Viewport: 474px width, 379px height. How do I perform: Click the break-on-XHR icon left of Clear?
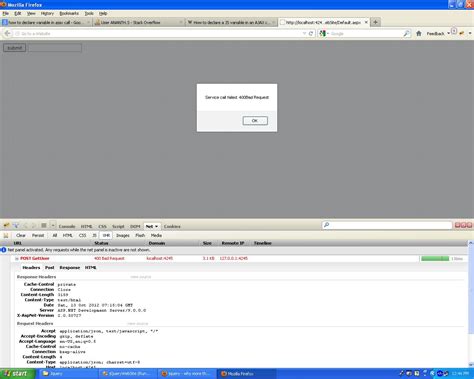6,235
